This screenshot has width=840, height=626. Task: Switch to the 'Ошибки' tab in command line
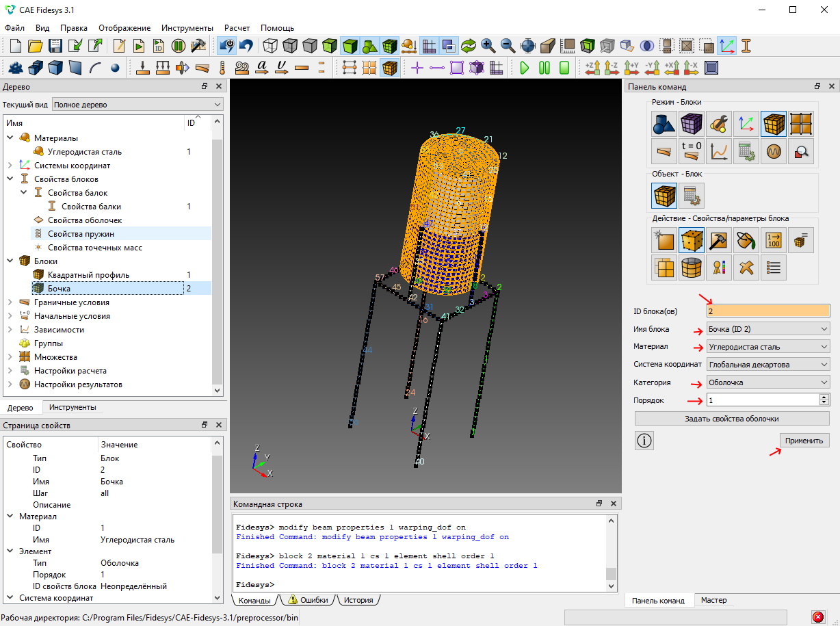(x=309, y=600)
